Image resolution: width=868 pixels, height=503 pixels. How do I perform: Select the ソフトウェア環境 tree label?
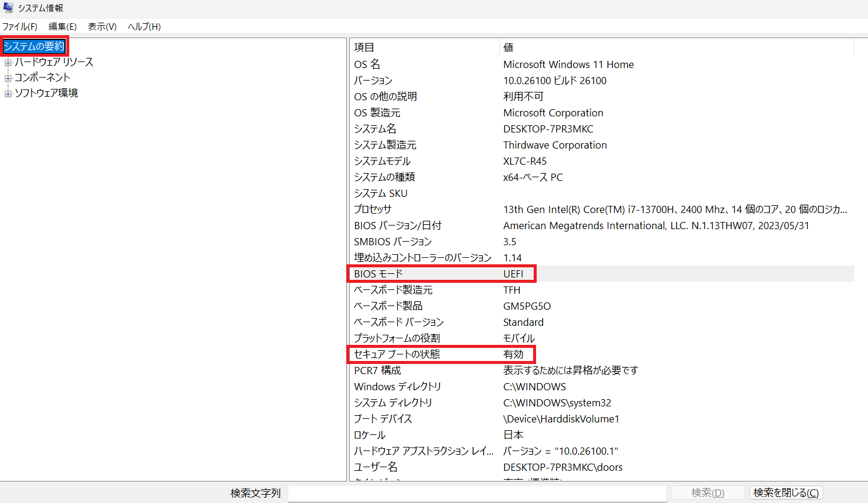47,93
